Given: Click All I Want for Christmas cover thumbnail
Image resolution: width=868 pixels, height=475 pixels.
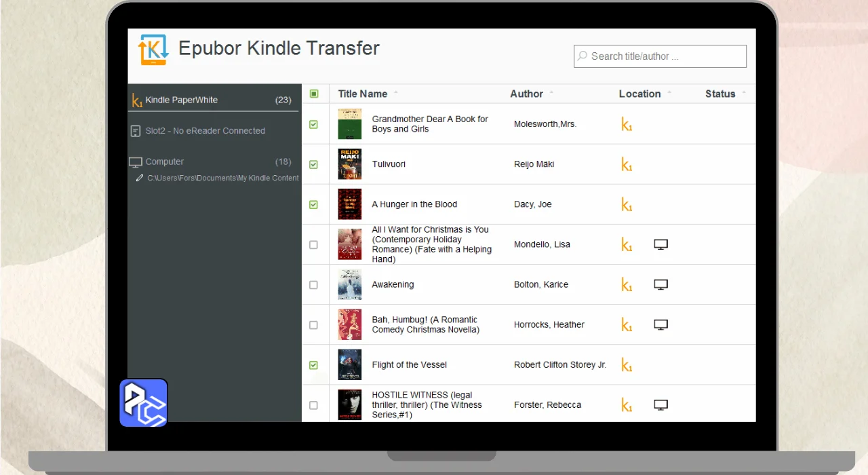Looking at the screenshot, I should coord(350,244).
